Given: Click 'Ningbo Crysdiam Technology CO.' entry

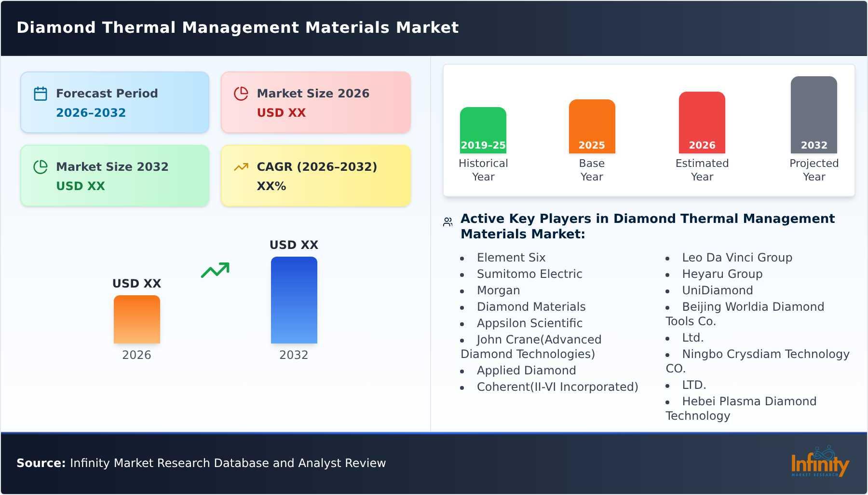Looking at the screenshot, I should (758, 361).
